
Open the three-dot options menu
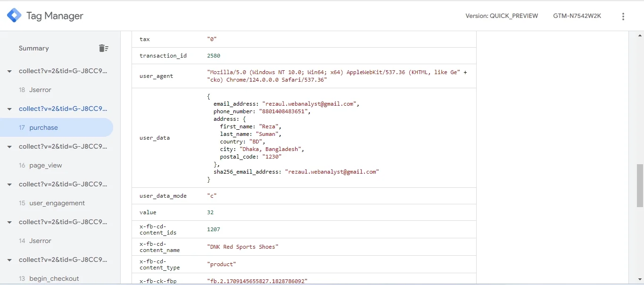623,17
